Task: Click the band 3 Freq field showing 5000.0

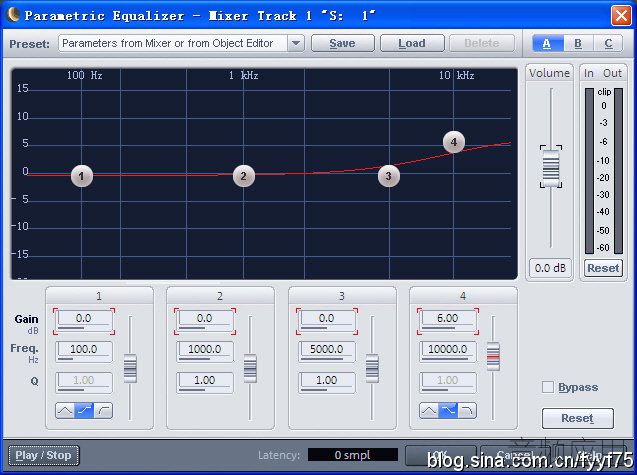Action: tap(327, 351)
